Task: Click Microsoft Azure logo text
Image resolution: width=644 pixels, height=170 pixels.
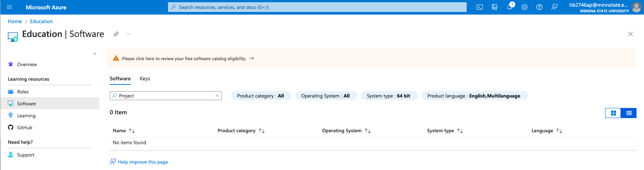Action: pyautogui.click(x=46, y=7)
